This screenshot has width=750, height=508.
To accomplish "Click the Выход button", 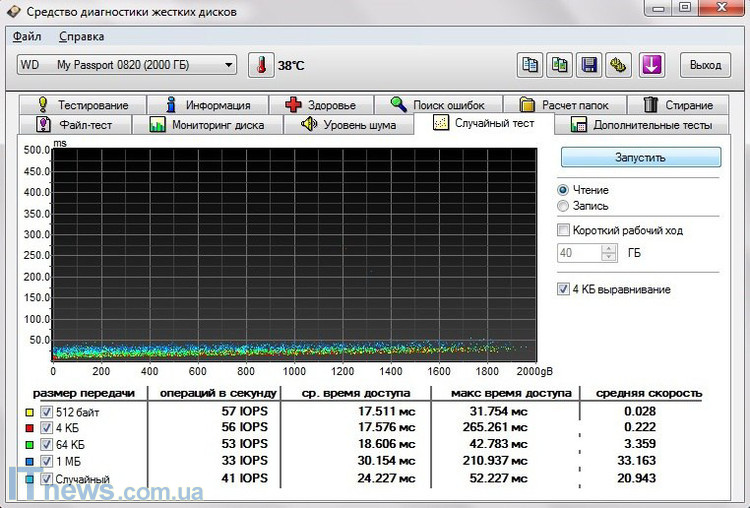I will (705, 65).
